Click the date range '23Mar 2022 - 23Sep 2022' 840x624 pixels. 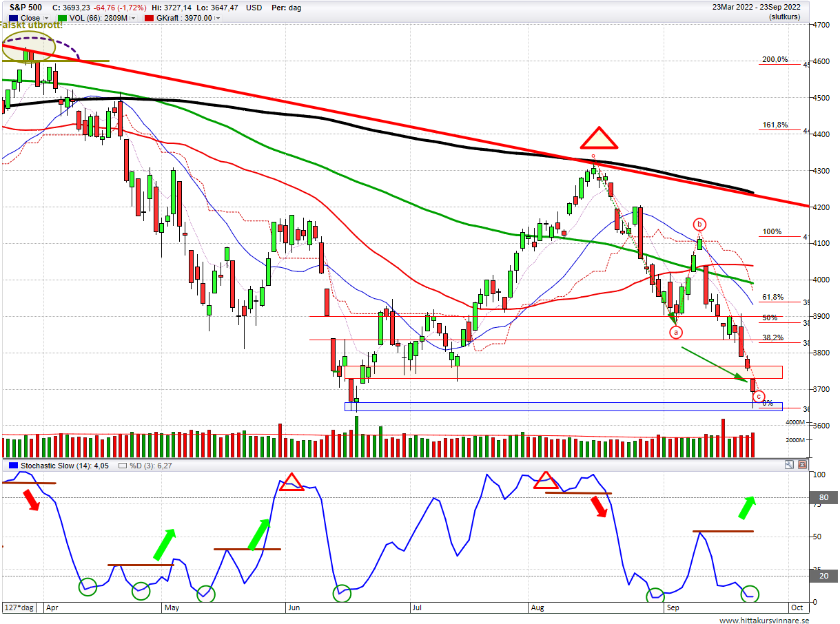[757, 7]
